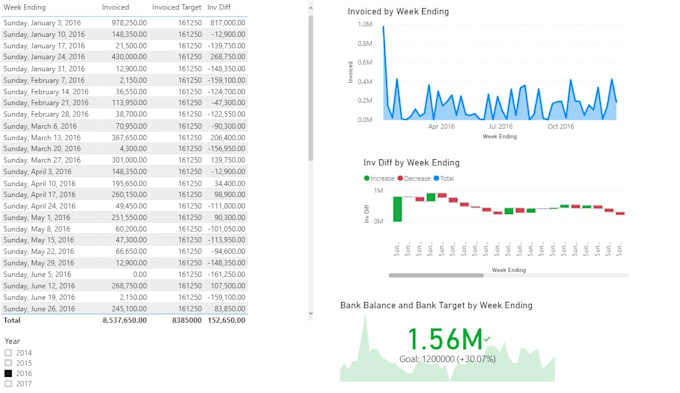The width and height of the screenshot is (680, 393).
Task: Click the 1.56M KPI value
Action: point(445,339)
